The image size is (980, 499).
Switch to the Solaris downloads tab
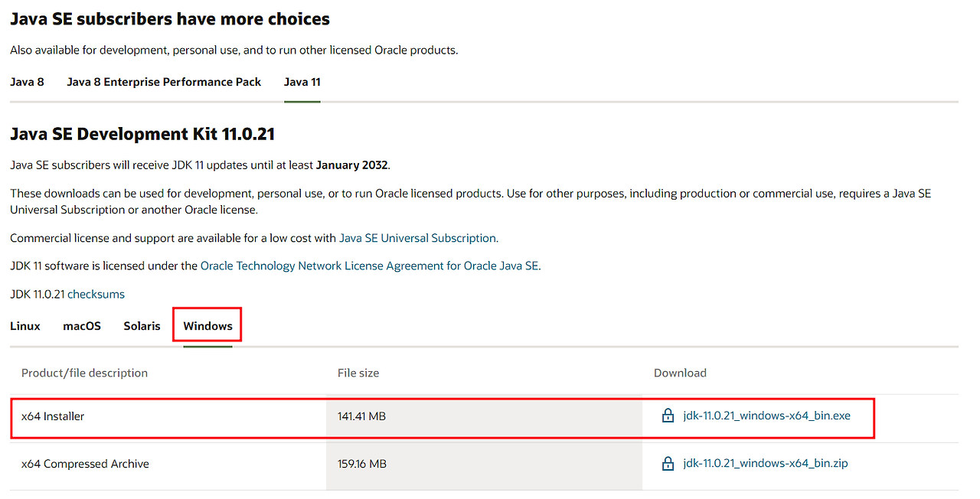(142, 326)
